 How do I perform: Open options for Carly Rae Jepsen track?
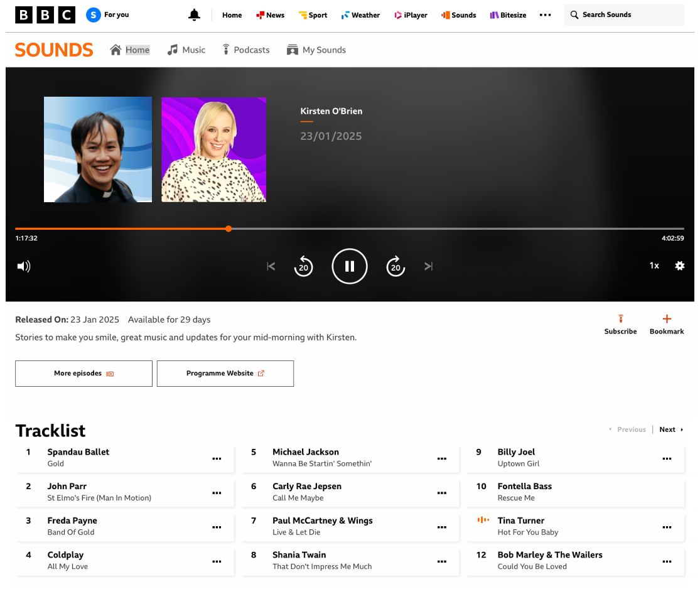441,493
